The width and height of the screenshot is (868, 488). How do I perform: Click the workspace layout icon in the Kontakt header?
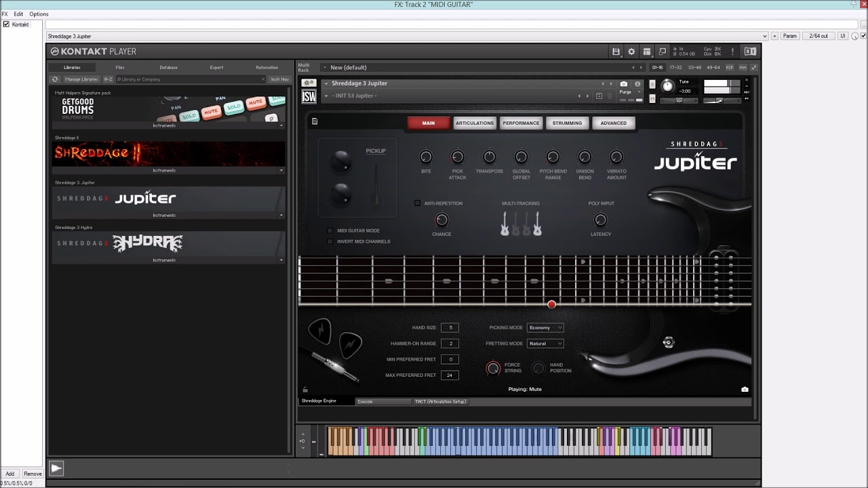[647, 52]
